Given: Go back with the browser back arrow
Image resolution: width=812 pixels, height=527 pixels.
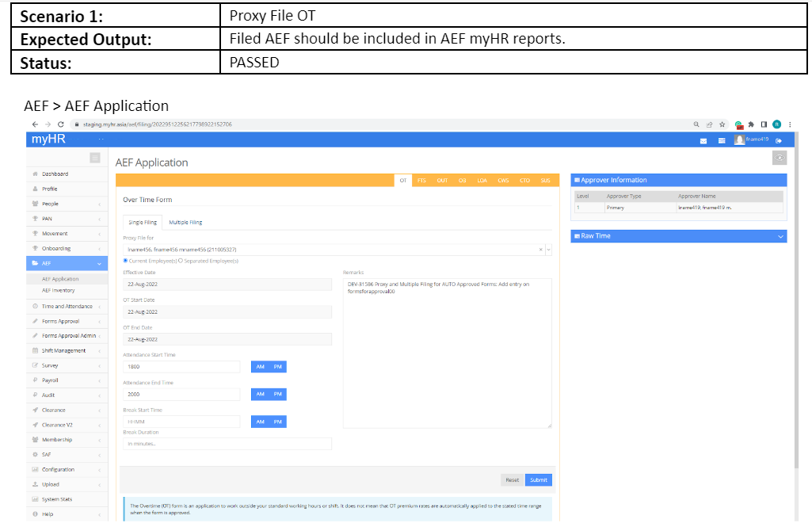Looking at the screenshot, I should [35, 124].
